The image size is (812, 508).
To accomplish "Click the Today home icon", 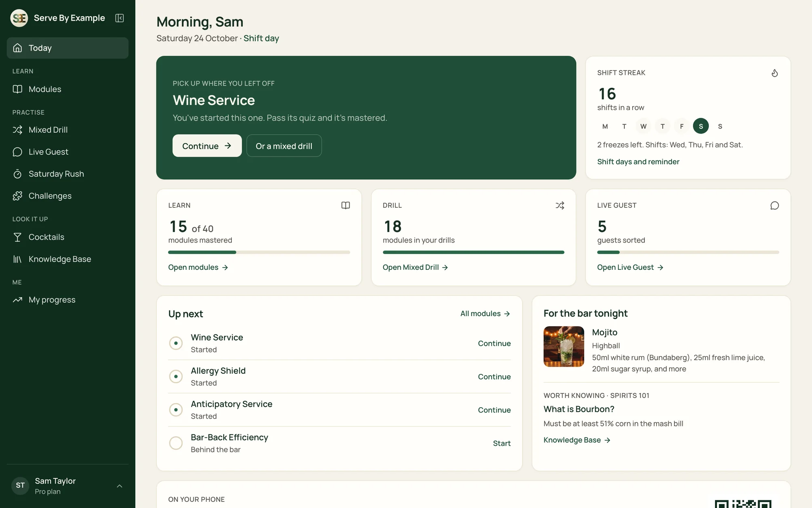I will click(x=17, y=48).
